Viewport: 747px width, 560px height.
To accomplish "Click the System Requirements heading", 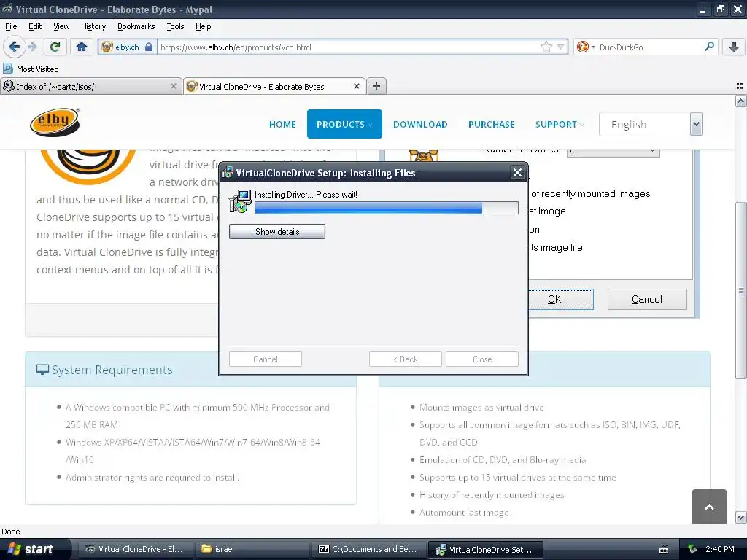I will coord(112,370).
